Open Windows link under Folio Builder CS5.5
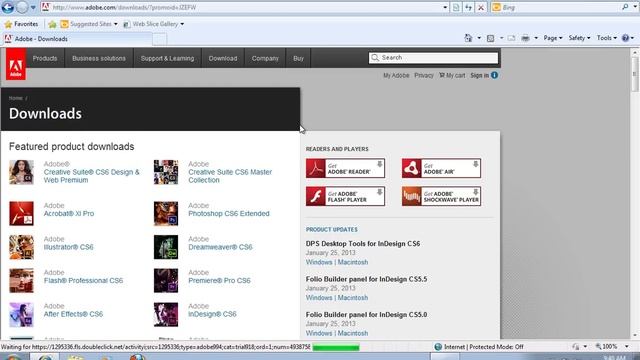Image resolution: width=640 pixels, height=360 pixels. (x=319, y=298)
